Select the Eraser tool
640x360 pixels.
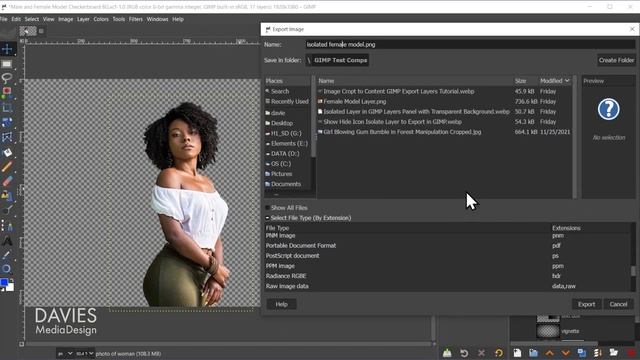pos(7,181)
